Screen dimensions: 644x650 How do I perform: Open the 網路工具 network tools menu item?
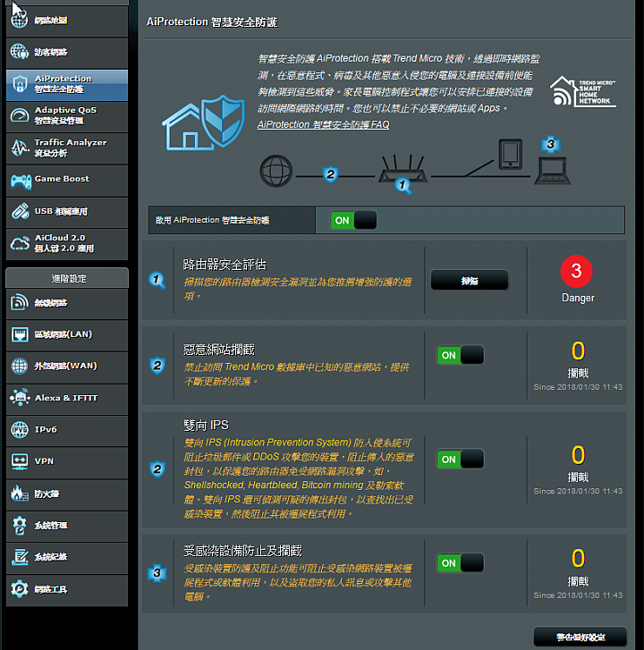[67, 589]
